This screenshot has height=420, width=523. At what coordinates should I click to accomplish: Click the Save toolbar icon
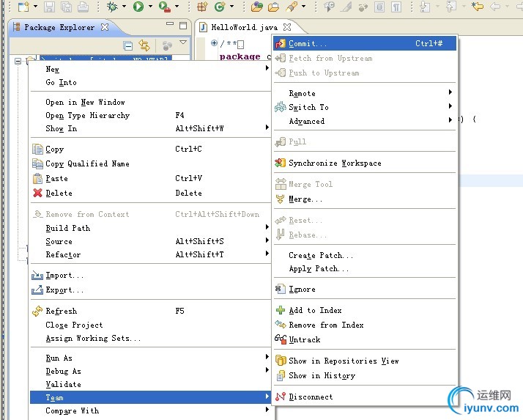[x=49, y=7]
